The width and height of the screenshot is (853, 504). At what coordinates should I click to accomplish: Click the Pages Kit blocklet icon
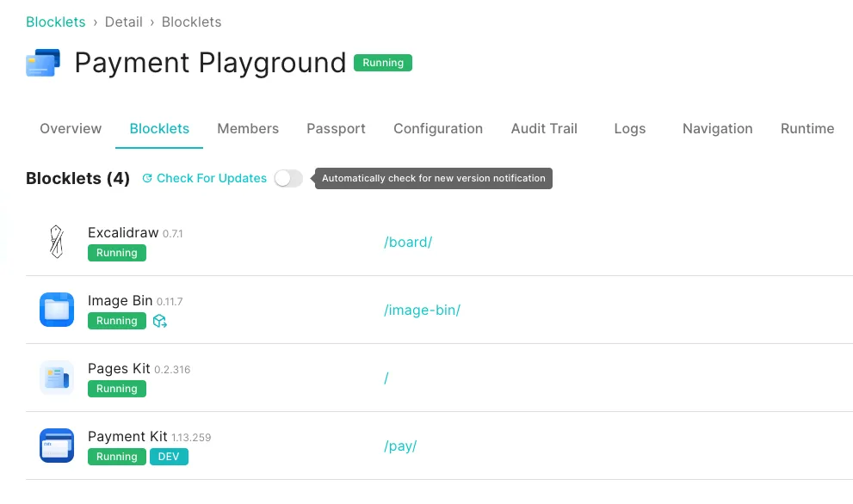(x=57, y=378)
